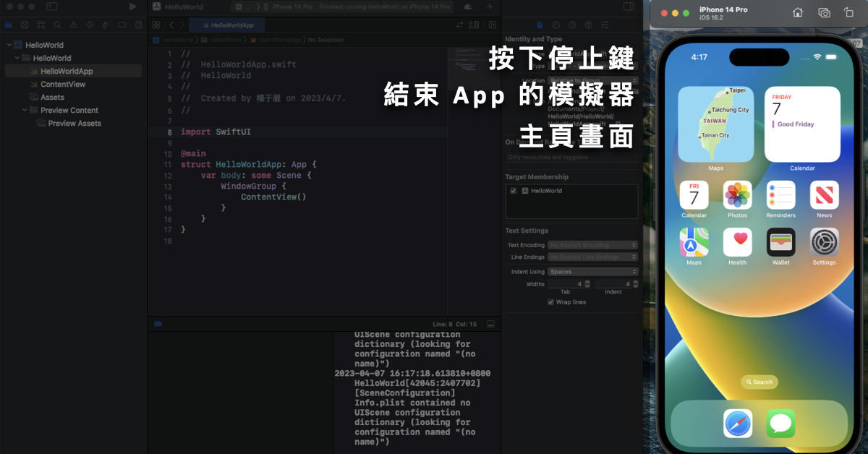Open the Indent Using Spaces dropdown
The width and height of the screenshot is (868, 454).
593,272
